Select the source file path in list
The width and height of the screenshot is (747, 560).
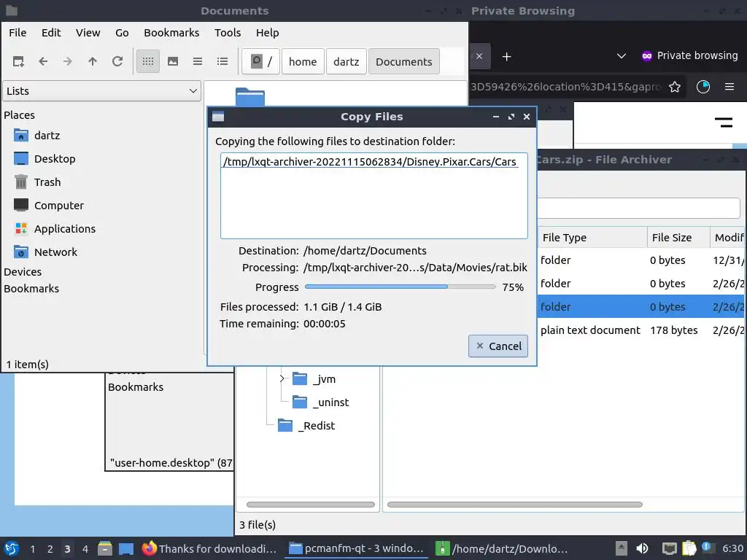(x=371, y=162)
